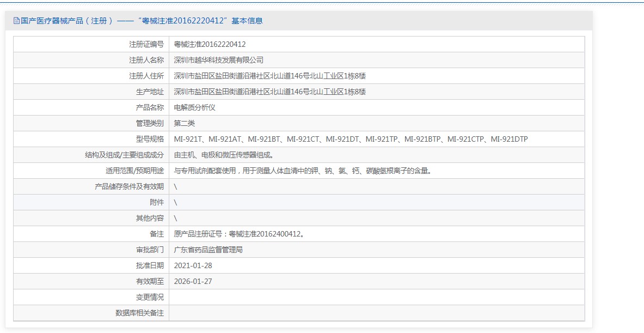Click the 数据库相关备注 label
The image size is (644, 333).
pos(140,313)
